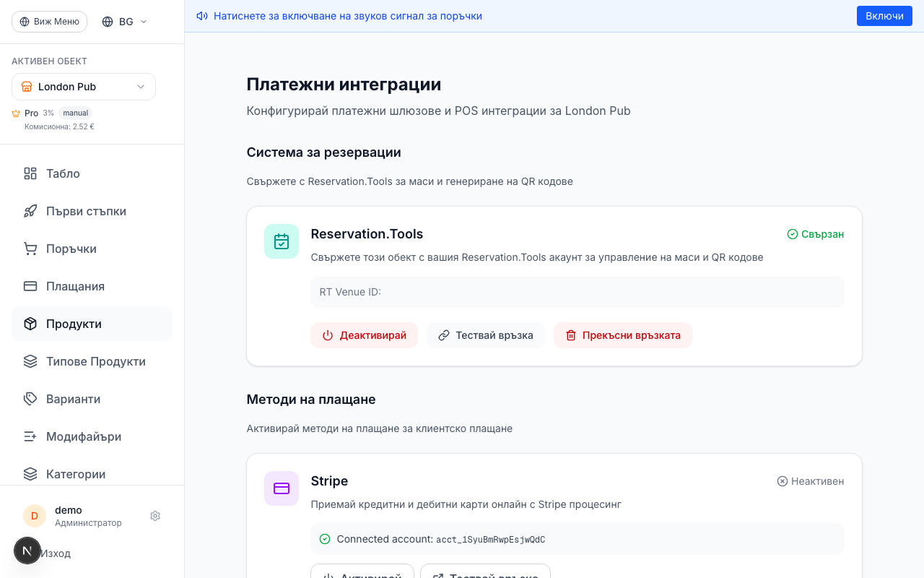924x578 pixels.
Task: Select the Продукти cube icon
Action: [30, 324]
